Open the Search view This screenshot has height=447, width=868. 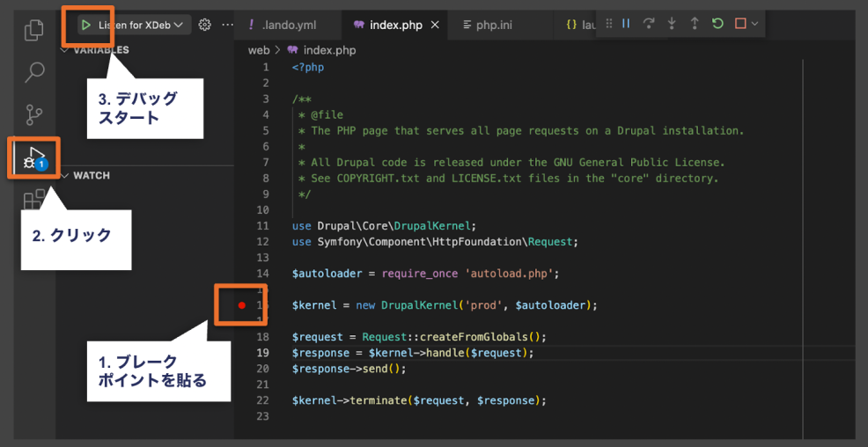click(35, 72)
